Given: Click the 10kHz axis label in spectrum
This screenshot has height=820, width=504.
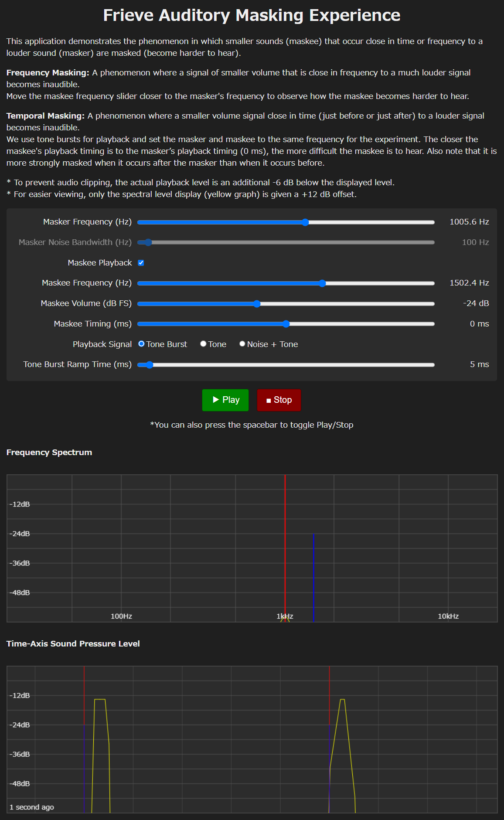Looking at the screenshot, I should pyautogui.click(x=448, y=616).
